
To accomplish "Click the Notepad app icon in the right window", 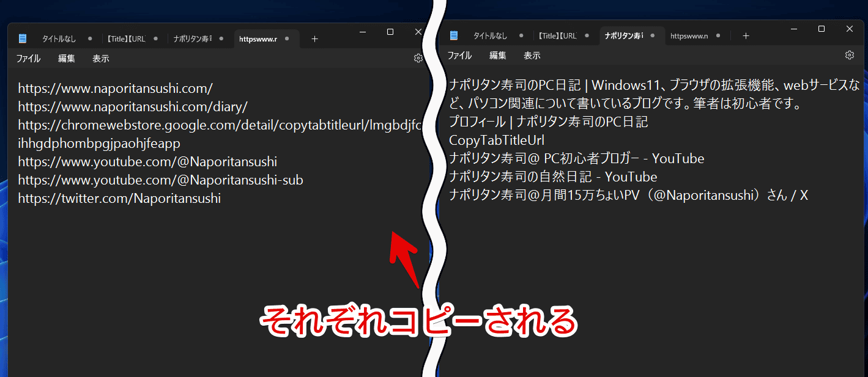I will pyautogui.click(x=454, y=35).
